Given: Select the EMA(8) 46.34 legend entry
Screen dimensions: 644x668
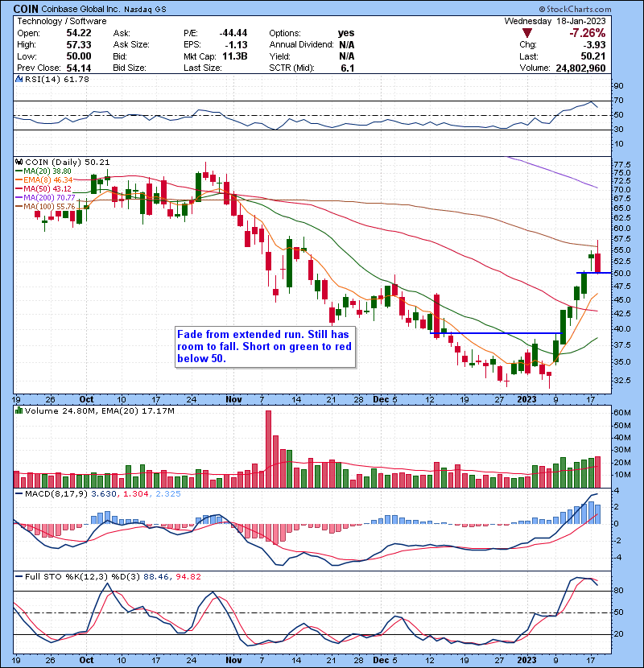Looking at the screenshot, I should 44,179.
